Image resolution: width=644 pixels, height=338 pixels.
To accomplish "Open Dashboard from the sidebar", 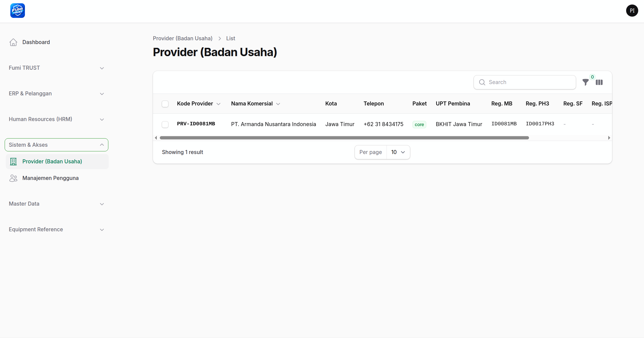I will coord(57,42).
